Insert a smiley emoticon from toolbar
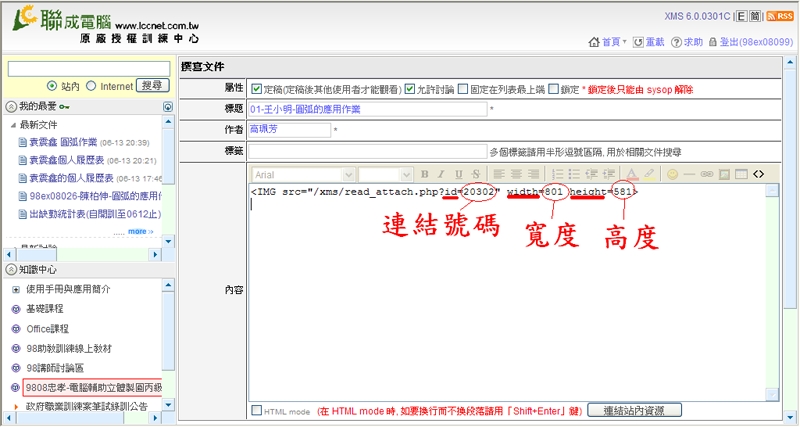Screen dimensions: 800x427 tap(672, 174)
